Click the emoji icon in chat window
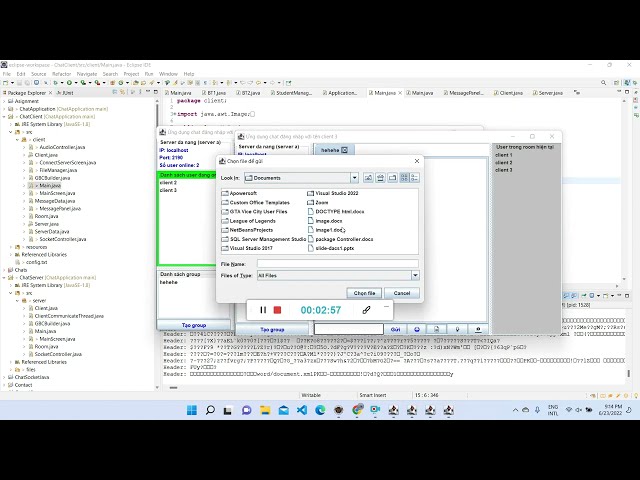Screen dimensions: 640x480 coord(417,329)
